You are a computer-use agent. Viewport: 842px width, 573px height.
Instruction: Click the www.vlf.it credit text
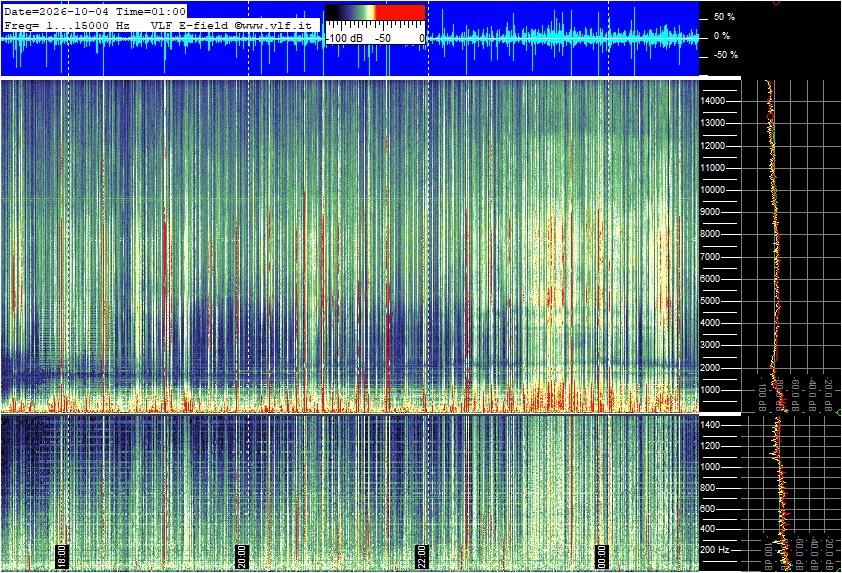pyautogui.click(x=273, y=25)
